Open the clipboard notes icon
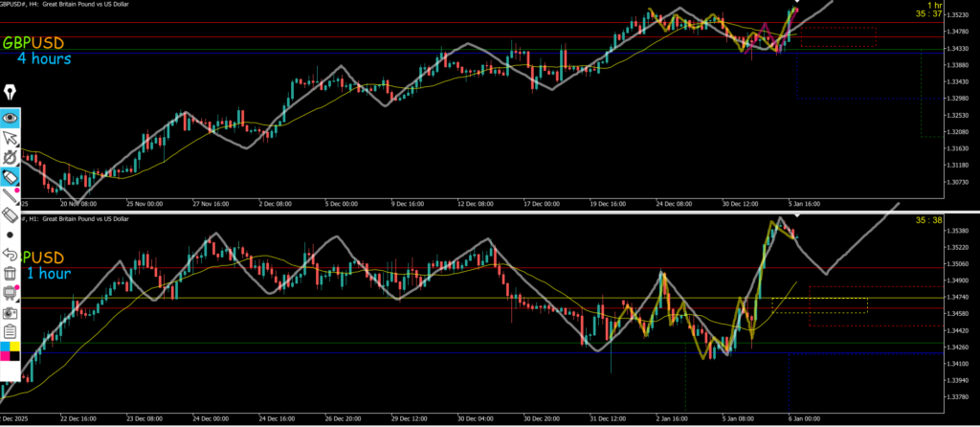This screenshot has height=427, width=980. 11,332
